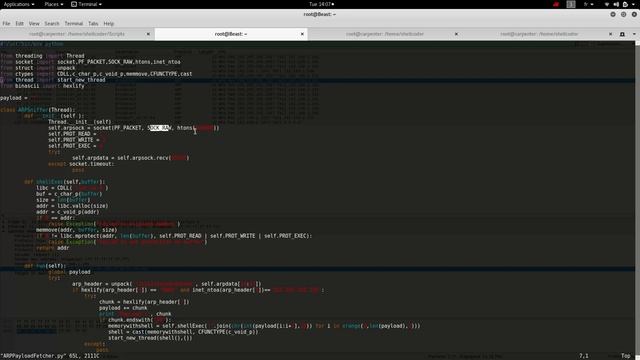
Task: Expand the system menu arrow at top right
Action: tap(634, 4)
